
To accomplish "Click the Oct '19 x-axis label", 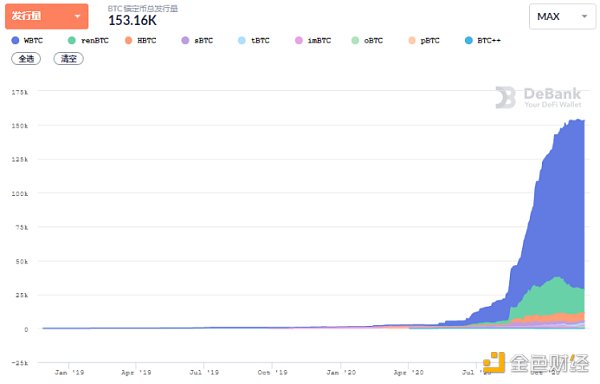I will click(x=272, y=372).
